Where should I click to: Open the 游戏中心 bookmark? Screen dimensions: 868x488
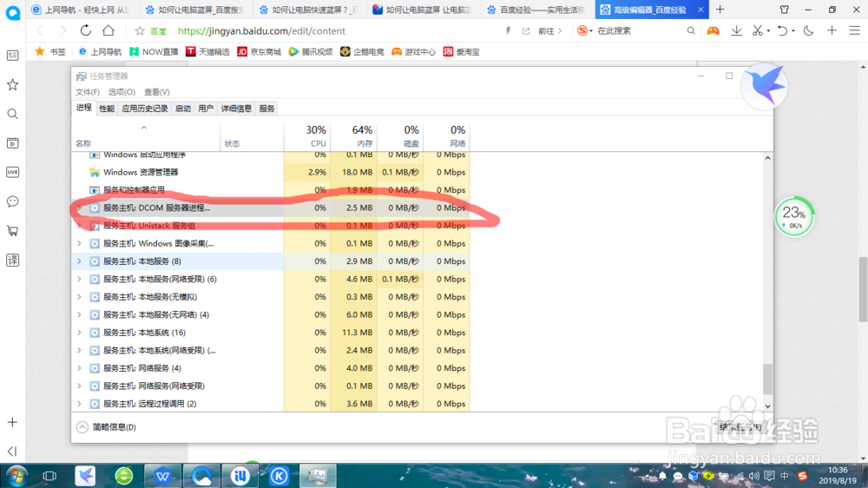(x=413, y=51)
